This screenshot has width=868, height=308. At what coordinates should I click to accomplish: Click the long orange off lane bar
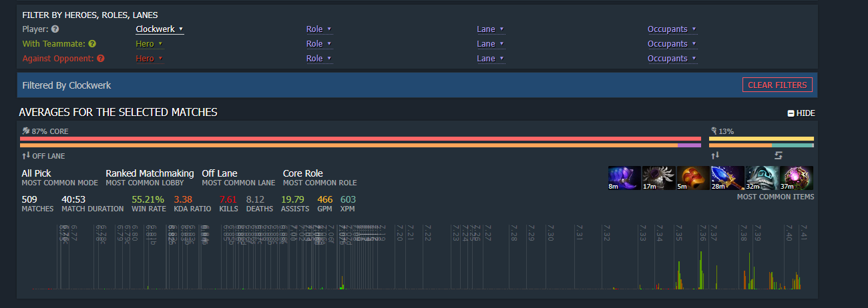pyautogui.click(x=349, y=145)
